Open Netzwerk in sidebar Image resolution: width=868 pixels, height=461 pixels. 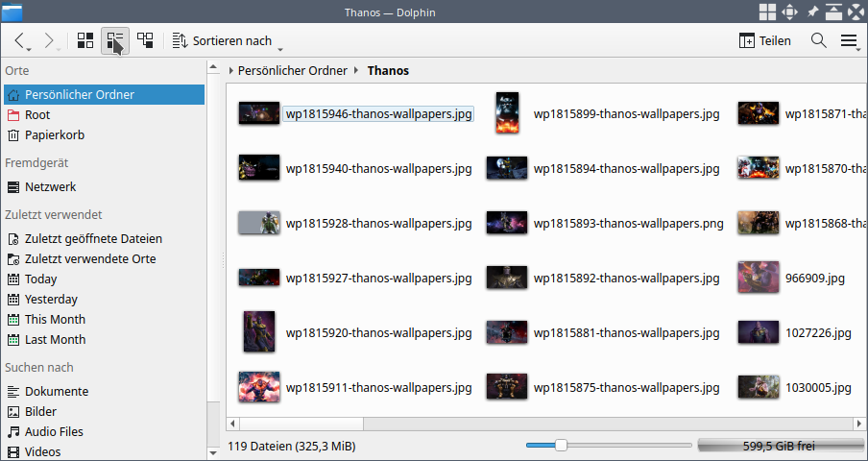[x=104, y=187]
